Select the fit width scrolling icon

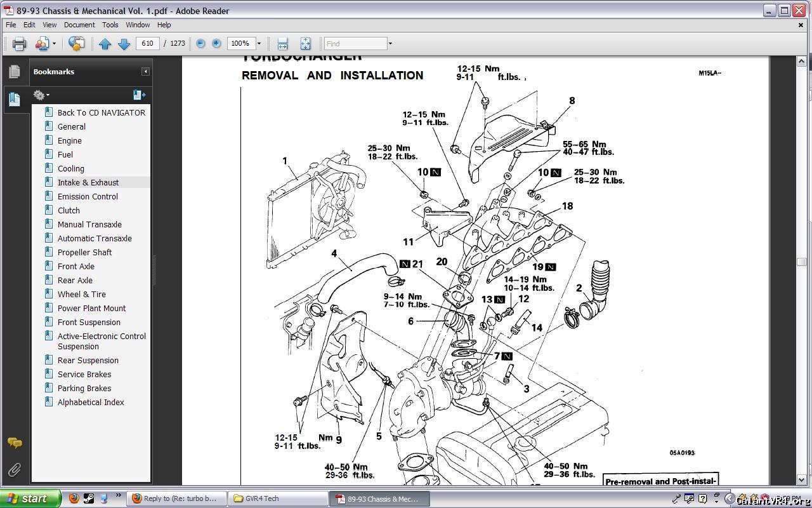[x=283, y=44]
